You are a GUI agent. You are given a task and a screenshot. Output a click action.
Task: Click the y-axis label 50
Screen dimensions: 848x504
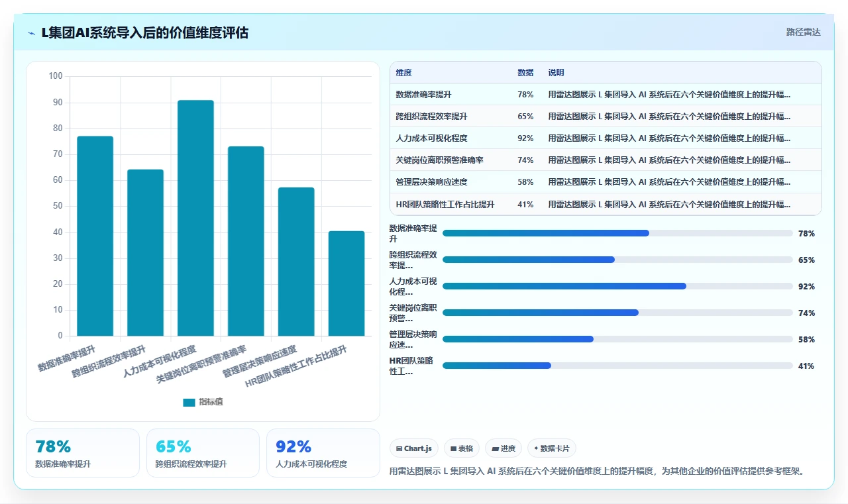[x=58, y=206]
